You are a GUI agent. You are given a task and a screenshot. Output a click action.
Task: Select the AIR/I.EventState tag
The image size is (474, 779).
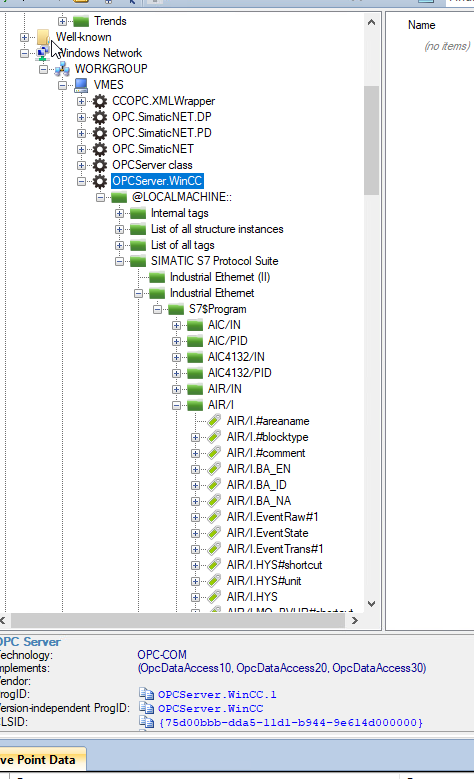click(267, 533)
